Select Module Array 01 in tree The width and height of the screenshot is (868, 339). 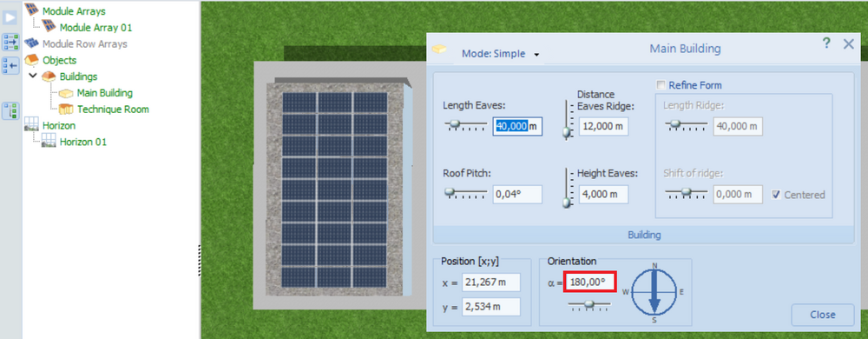click(95, 27)
